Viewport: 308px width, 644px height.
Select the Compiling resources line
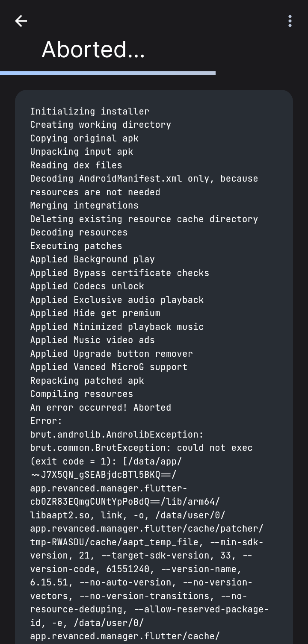pos(81,394)
